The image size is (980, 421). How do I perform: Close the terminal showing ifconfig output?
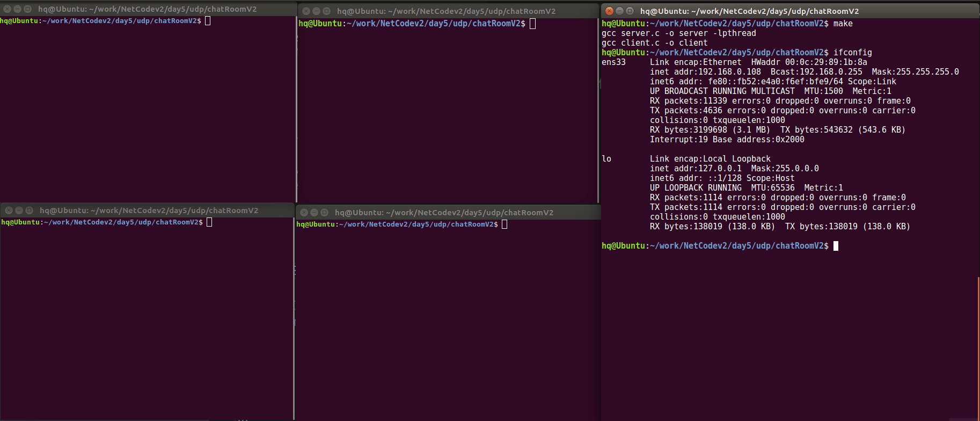(x=609, y=11)
